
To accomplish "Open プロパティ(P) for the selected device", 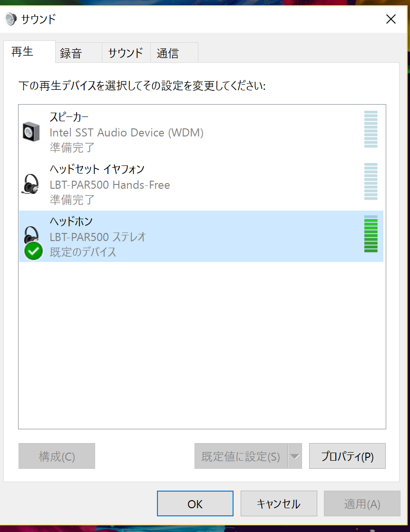I will [x=347, y=456].
